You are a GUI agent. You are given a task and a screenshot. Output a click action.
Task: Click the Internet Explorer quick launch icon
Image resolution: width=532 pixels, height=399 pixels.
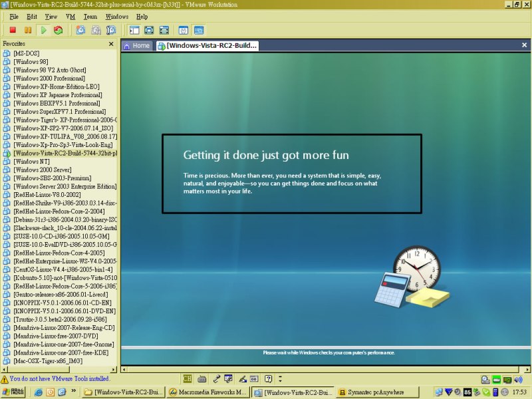[39, 392]
